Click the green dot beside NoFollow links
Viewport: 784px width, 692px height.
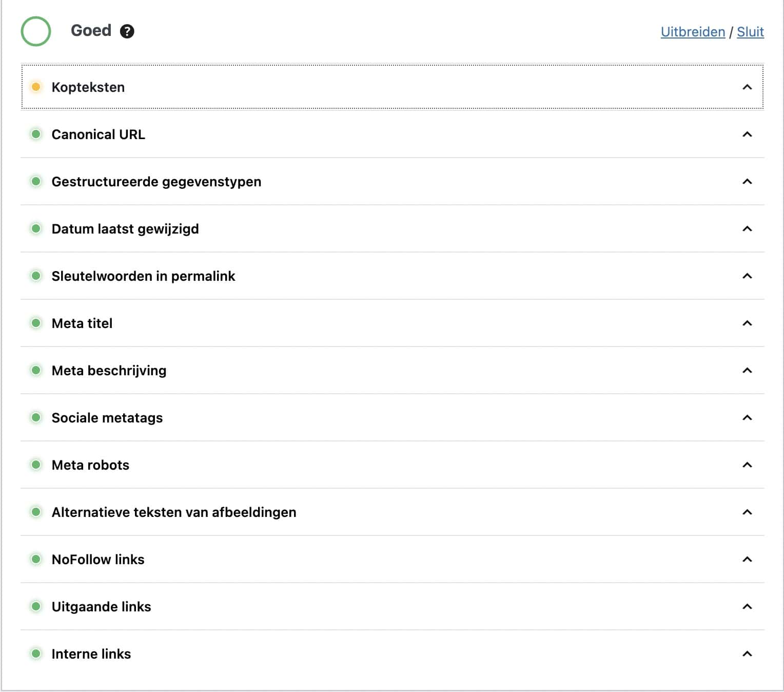(36, 559)
